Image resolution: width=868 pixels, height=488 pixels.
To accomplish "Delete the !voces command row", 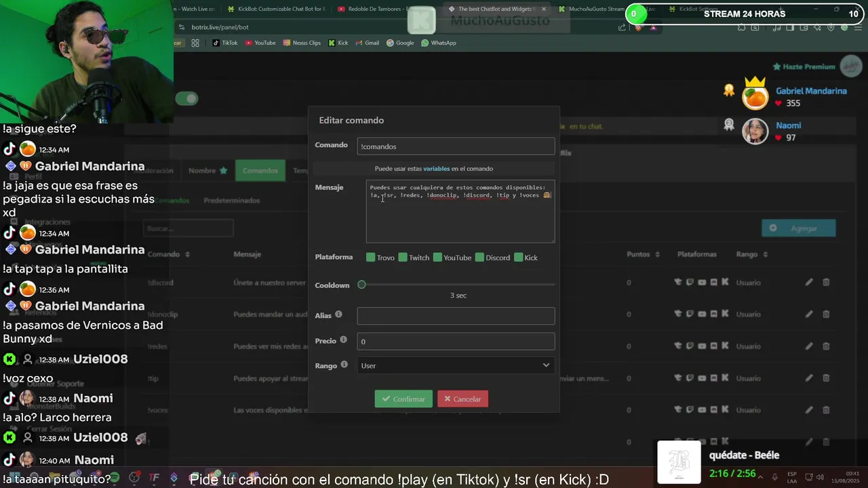I will click(x=826, y=410).
